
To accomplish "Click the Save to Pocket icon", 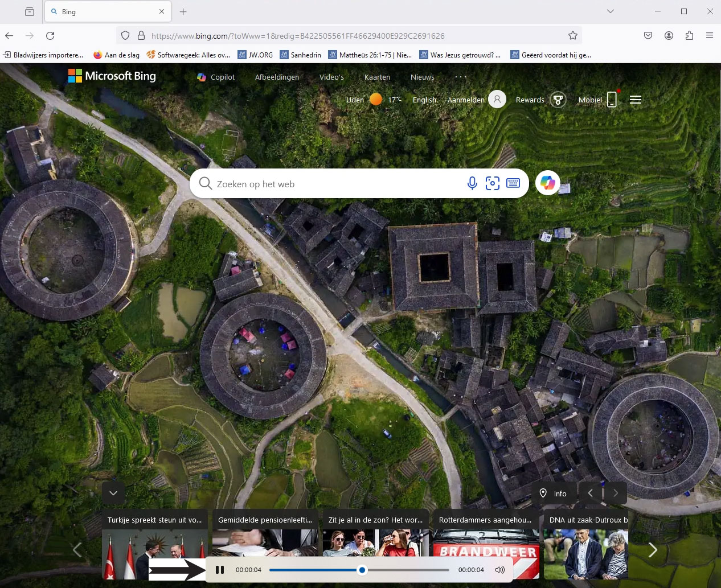I will [648, 35].
